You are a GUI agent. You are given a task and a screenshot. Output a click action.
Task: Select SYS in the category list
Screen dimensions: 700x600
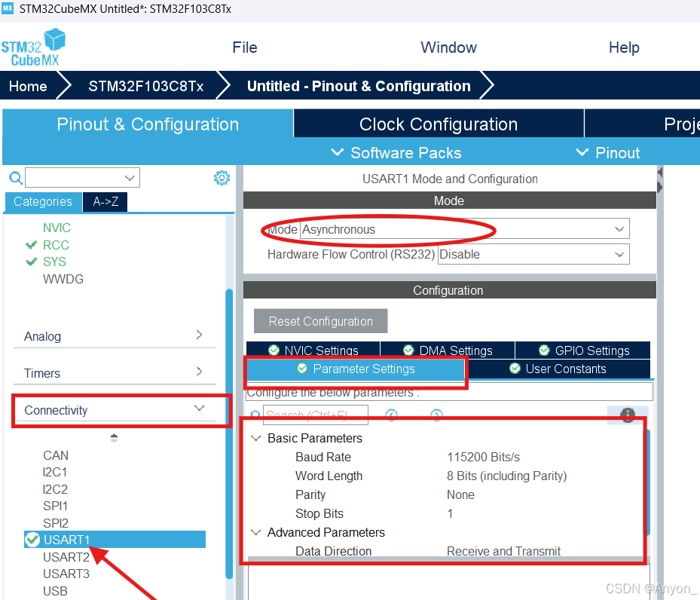tap(54, 262)
